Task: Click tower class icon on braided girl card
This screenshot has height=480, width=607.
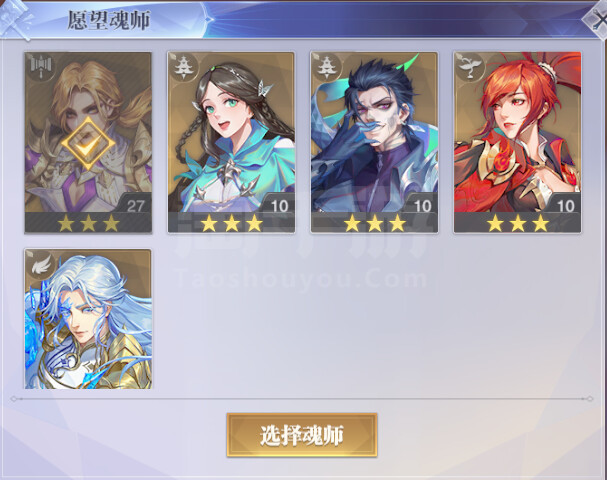Action: 183,67
